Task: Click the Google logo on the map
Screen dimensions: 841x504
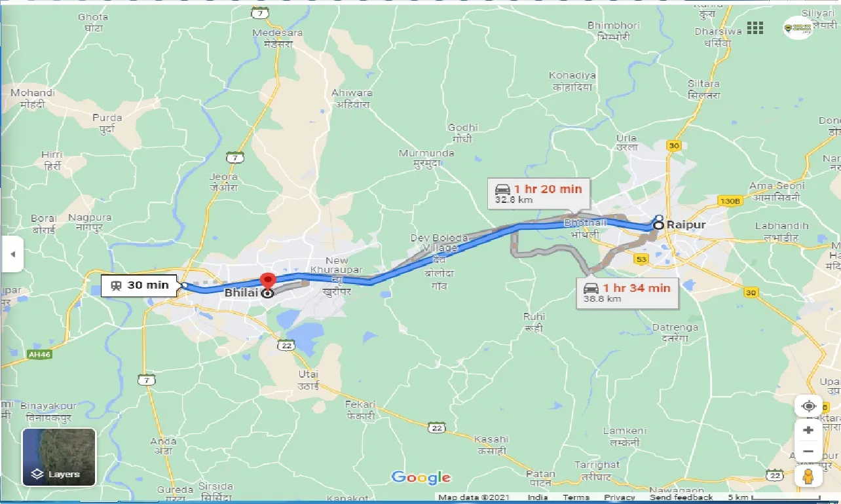Action: (x=421, y=477)
